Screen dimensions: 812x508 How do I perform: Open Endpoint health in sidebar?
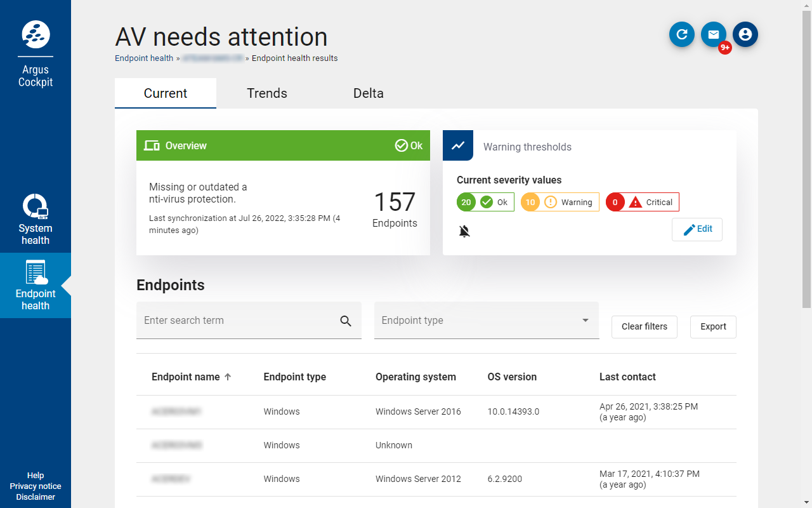pos(36,285)
